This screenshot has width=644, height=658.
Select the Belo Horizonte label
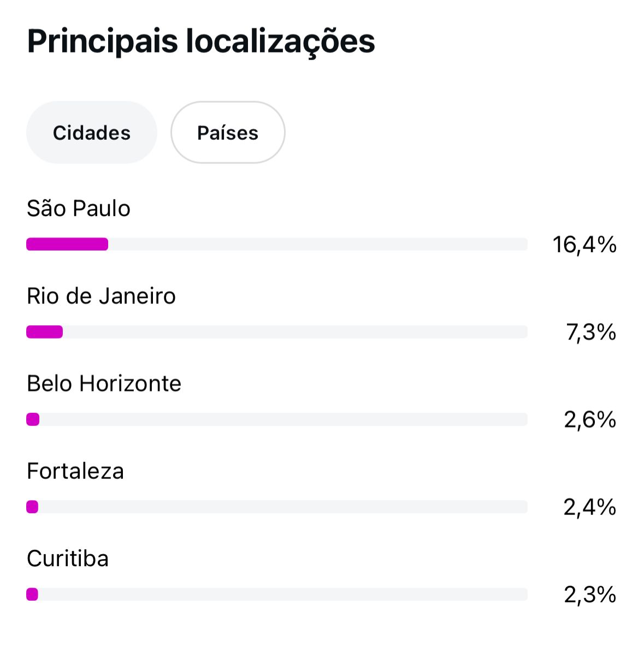coord(104,384)
